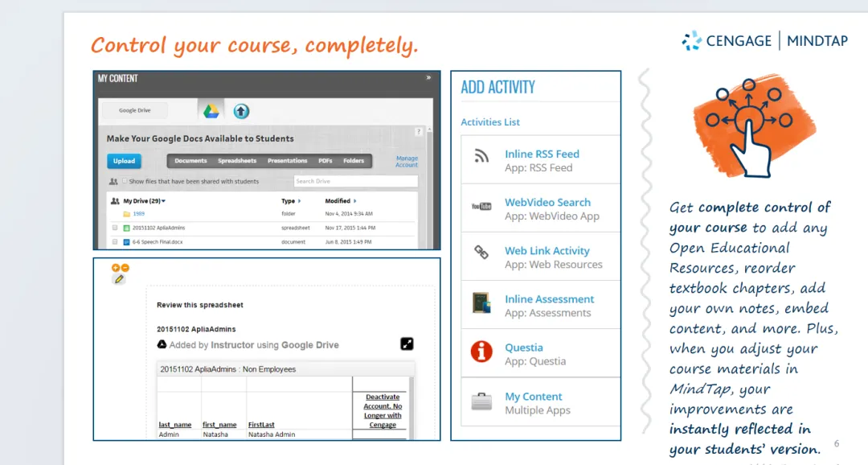Click the 20151102 ApliaAdmins file name in My Drive
The width and height of the screenshot is (868, 465).
pos(158,228)
